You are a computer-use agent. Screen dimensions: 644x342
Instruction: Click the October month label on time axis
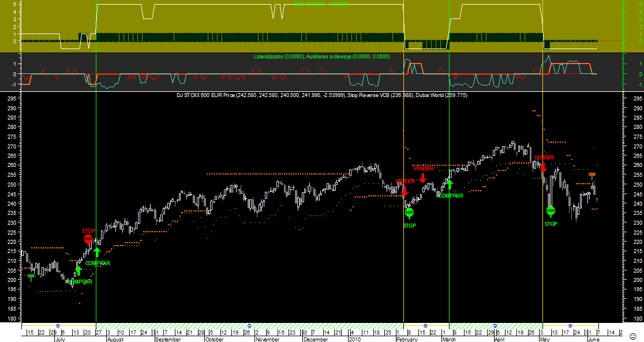(214, 340)
